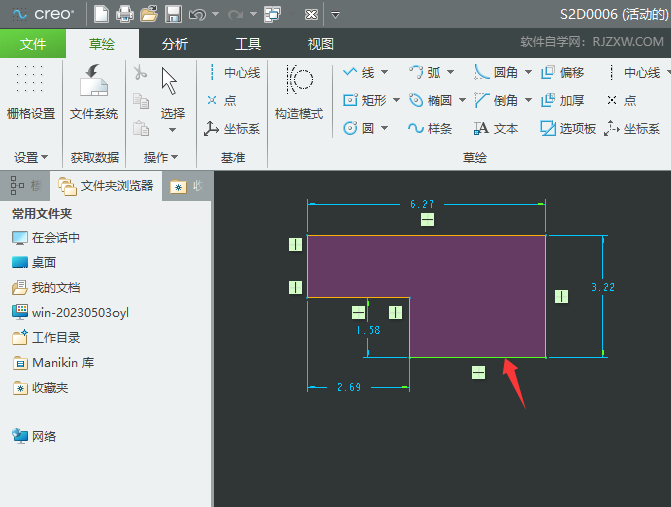
Task: Switch to the 草绘 ribbon tab
Action: point(102,44)
